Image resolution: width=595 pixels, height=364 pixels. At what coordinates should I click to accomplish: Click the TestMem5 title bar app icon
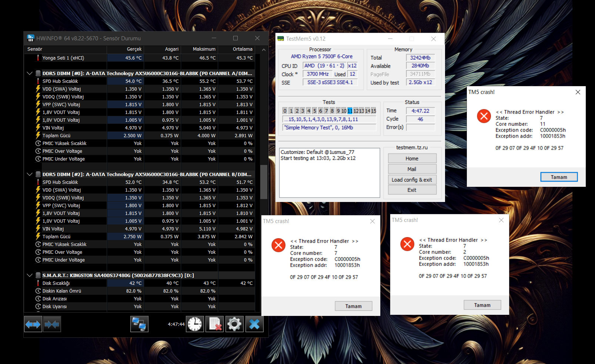click(x=281, y=38)
